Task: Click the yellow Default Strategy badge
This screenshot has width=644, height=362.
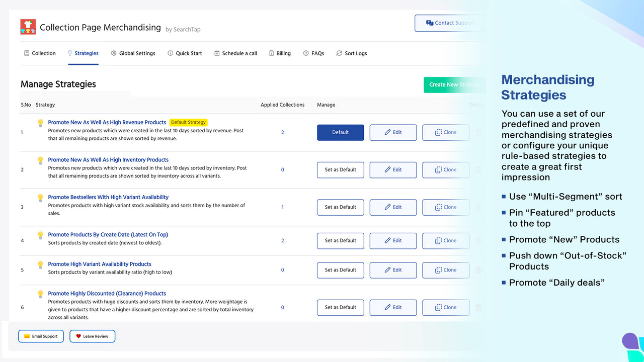Action: pos(189,122)
